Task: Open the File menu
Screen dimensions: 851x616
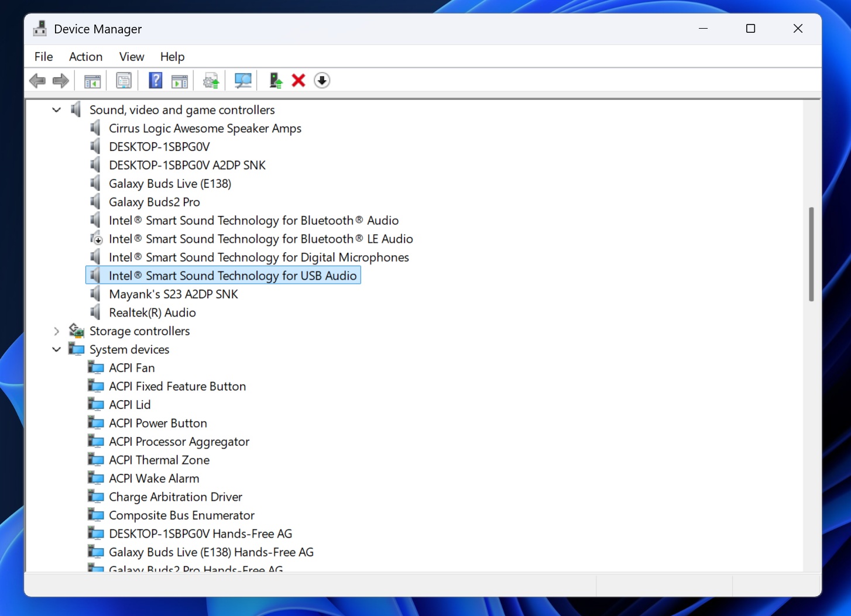Action: pos(44,57)
